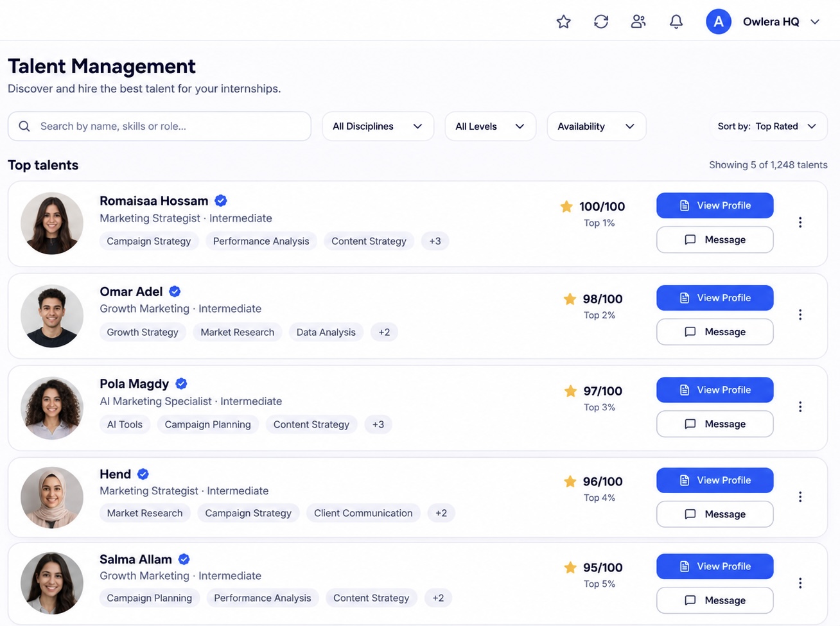The image size is (840, 626).
Task: Open the All Levels filter
Action: tap(490, 126)
